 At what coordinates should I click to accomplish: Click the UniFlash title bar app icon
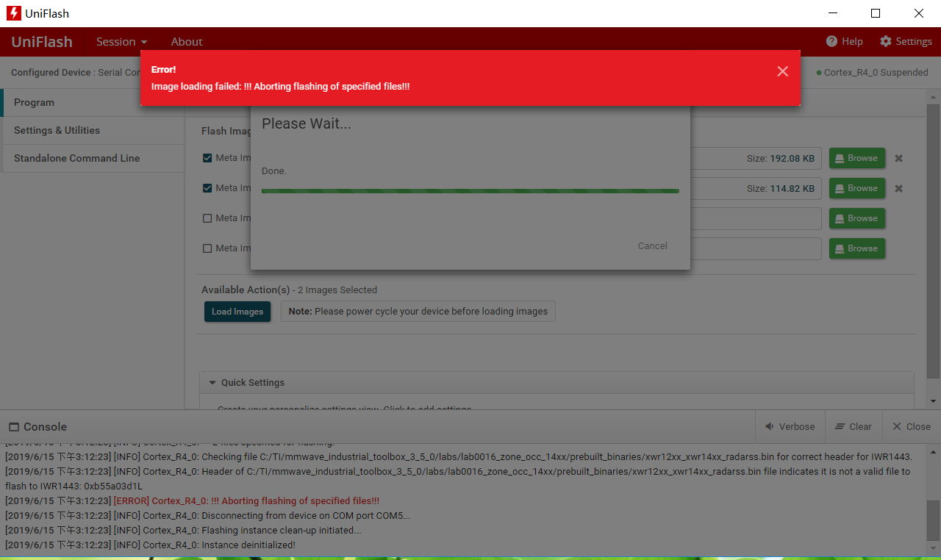13,13
